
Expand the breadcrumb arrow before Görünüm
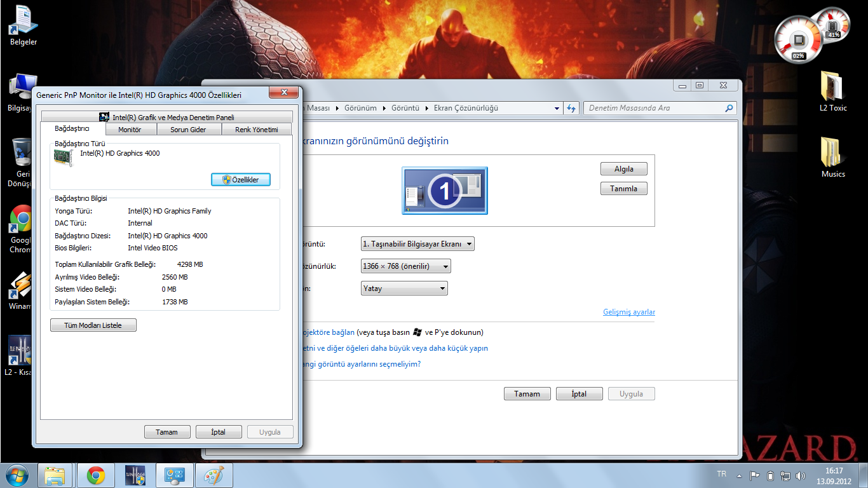click(338, 109)
